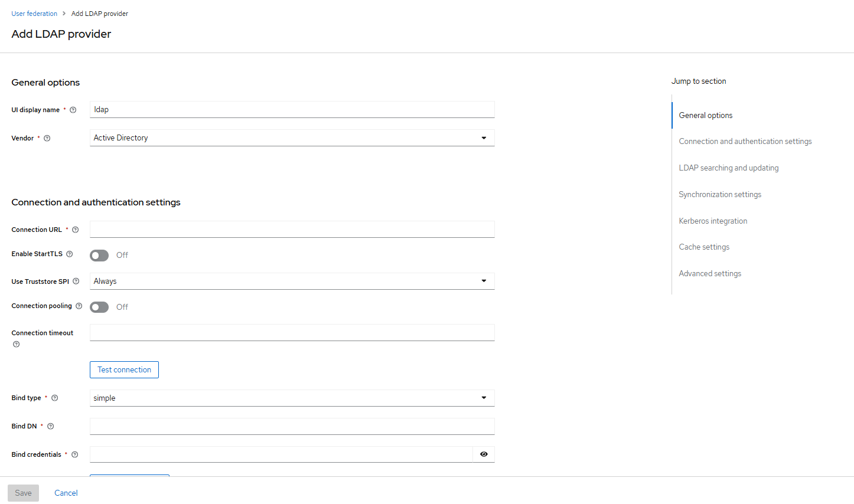Open help for Connection timeout
Screen dimensions: 854x504
click(x=16, y=344)
